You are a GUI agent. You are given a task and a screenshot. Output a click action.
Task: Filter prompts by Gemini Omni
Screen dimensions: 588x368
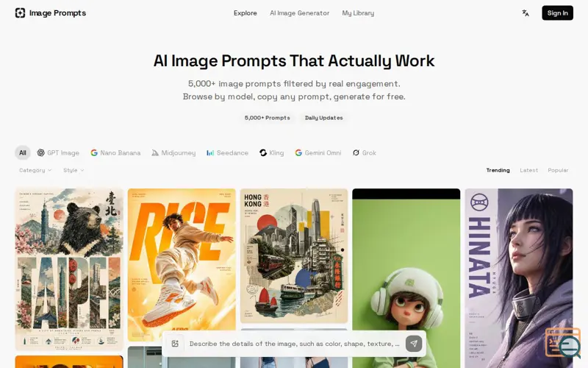tap(318, 153)
